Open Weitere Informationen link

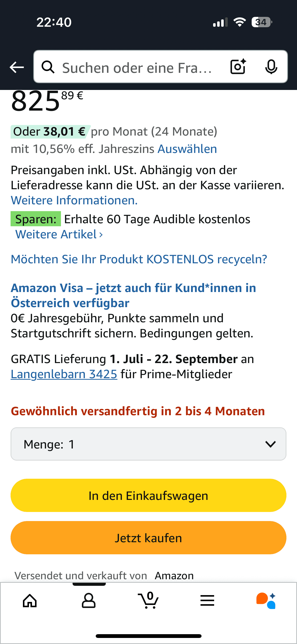[74, 200]
